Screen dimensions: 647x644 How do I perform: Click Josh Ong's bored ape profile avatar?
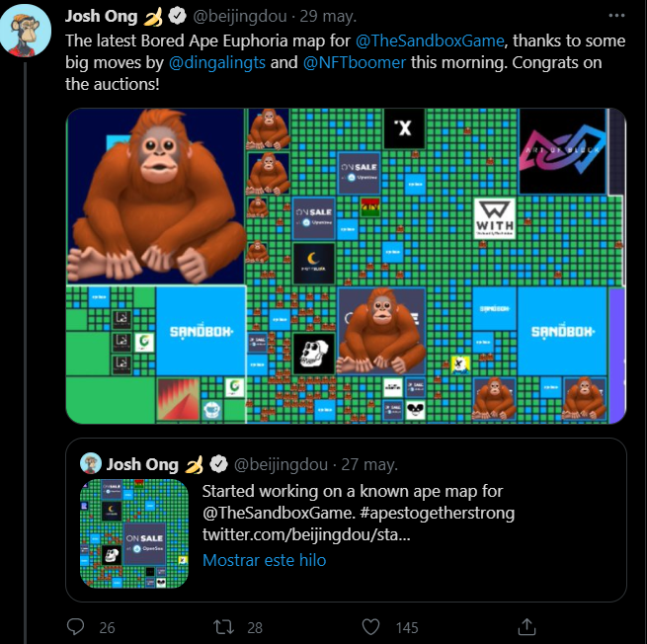[x=26, y=31]
